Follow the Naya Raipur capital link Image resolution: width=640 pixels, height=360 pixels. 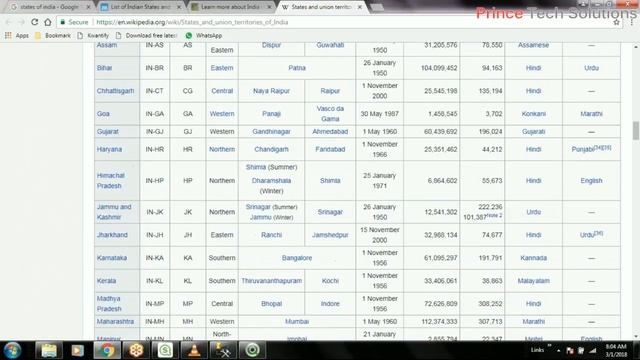(271, 91)
